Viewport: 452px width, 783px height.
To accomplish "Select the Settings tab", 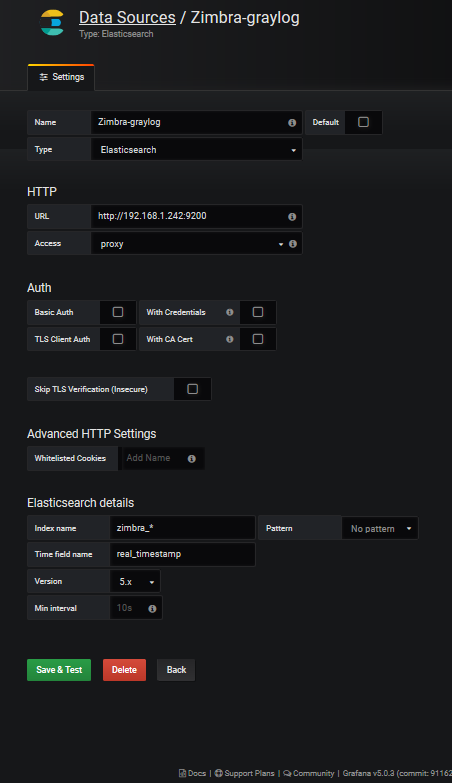I will pos(61,77).
